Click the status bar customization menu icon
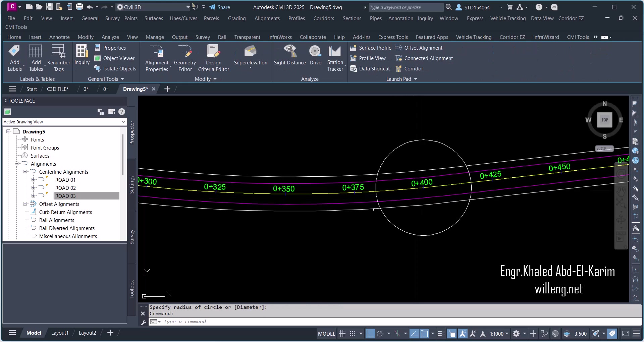 tap(636, 333)
